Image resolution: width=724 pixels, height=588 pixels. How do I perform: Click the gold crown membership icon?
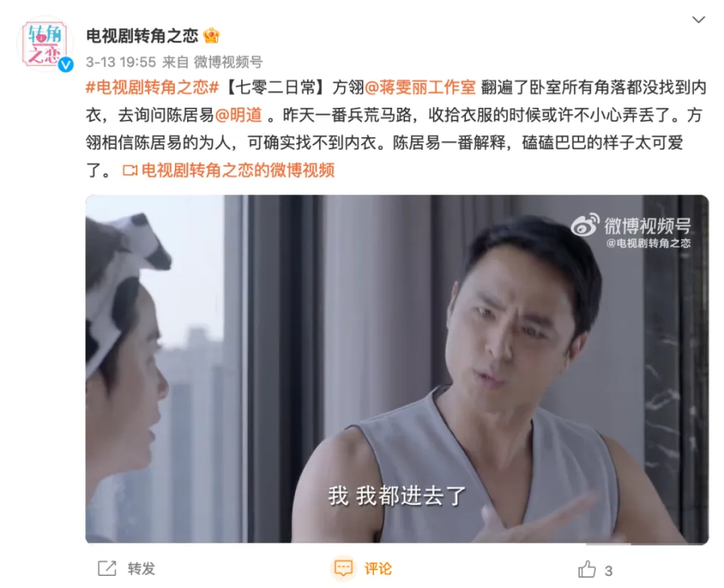[211, 35]
